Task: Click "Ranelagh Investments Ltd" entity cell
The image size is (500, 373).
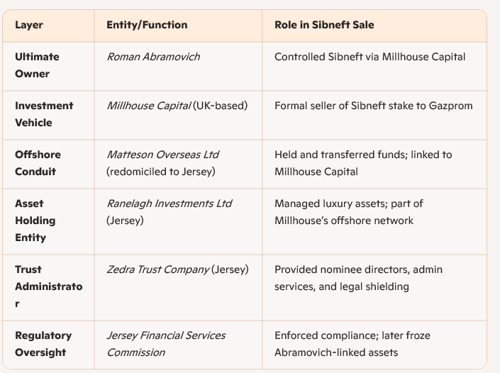Action: point(169,212)
